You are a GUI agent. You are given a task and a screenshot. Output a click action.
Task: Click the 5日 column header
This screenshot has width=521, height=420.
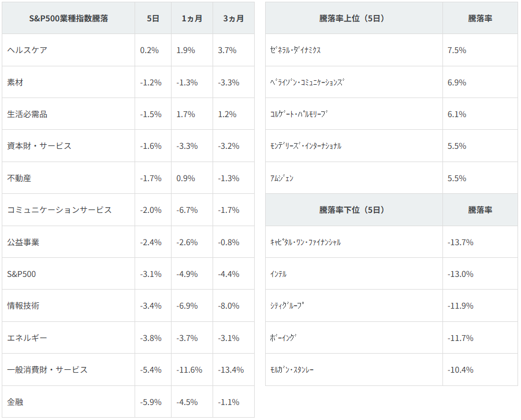pyautogui.click(x=153, y=18)
